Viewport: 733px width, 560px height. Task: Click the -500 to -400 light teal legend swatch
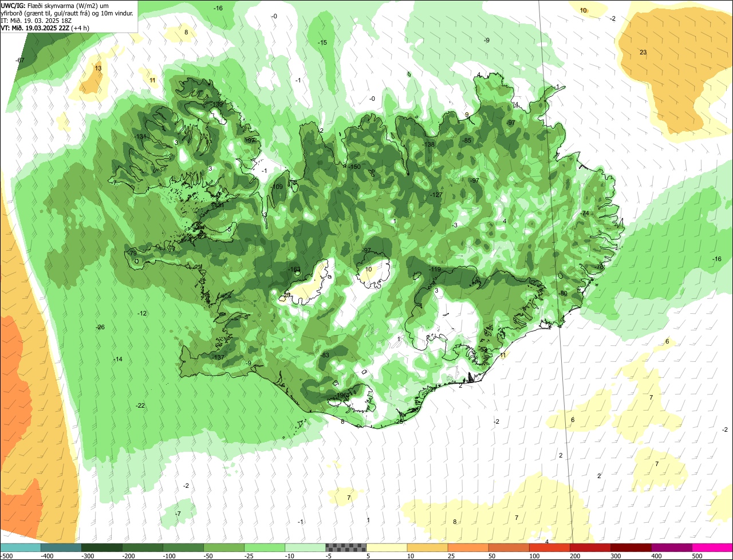click(x=21, y=547)
